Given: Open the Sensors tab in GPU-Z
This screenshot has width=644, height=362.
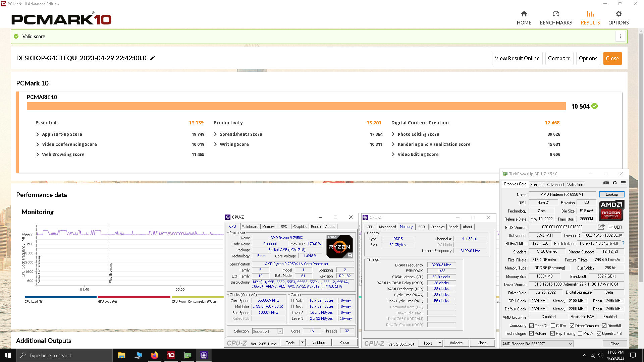Looking at the screenshot, I should point(536,185).
